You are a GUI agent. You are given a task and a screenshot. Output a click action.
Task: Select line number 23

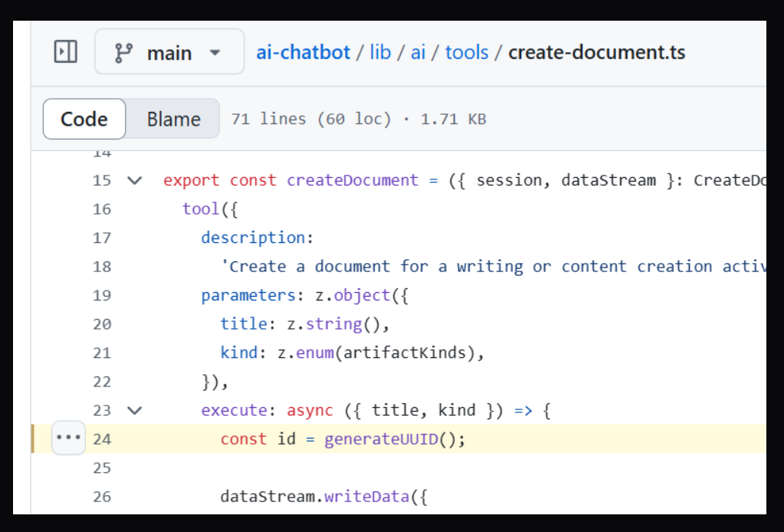[x=102, y=411]
